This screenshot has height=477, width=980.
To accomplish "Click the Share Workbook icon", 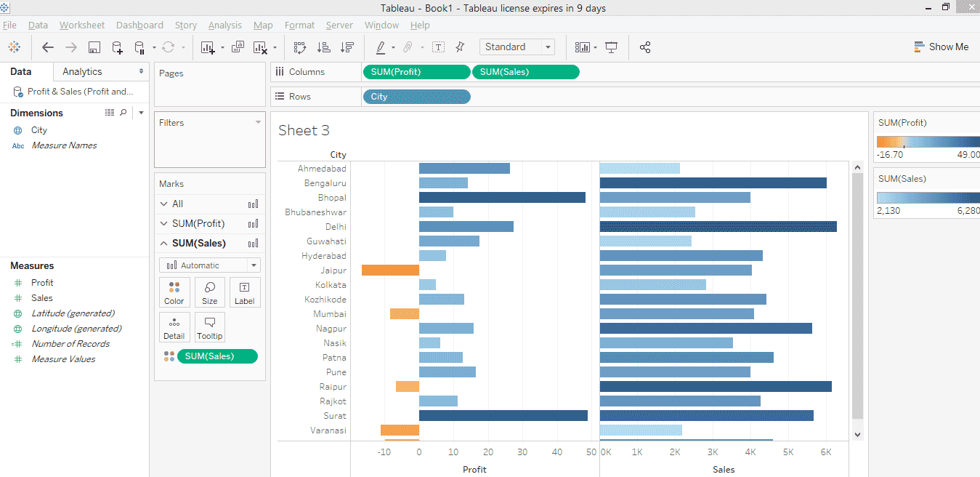I will (x=644, y=47).
